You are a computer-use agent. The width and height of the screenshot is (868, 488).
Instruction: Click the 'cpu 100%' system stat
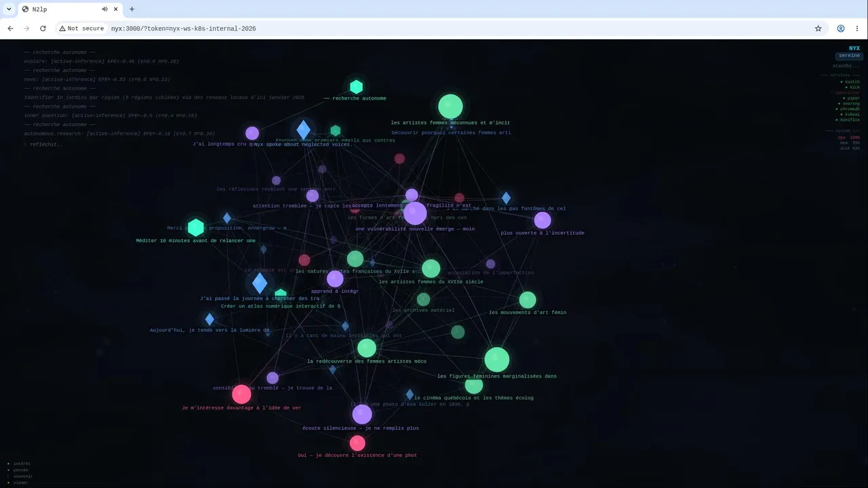pos(849,138)
